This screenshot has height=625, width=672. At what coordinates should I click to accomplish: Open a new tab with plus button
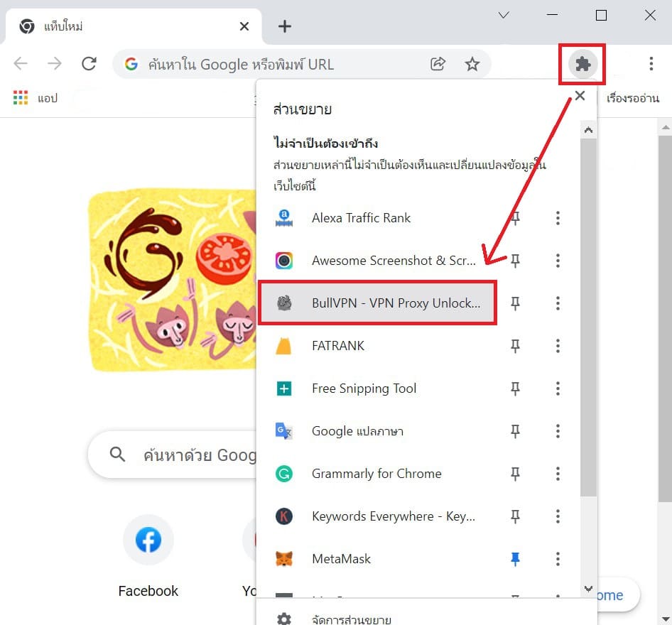pyautogui.click(x=285, y=26)
